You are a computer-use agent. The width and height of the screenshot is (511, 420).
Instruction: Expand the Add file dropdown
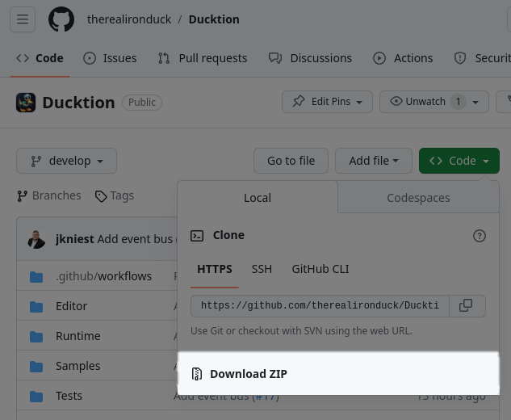click(374, 161)
